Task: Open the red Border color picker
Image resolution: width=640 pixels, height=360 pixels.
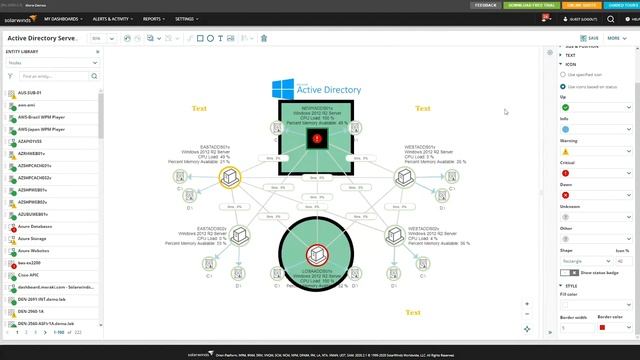Action: pos(615,327)
